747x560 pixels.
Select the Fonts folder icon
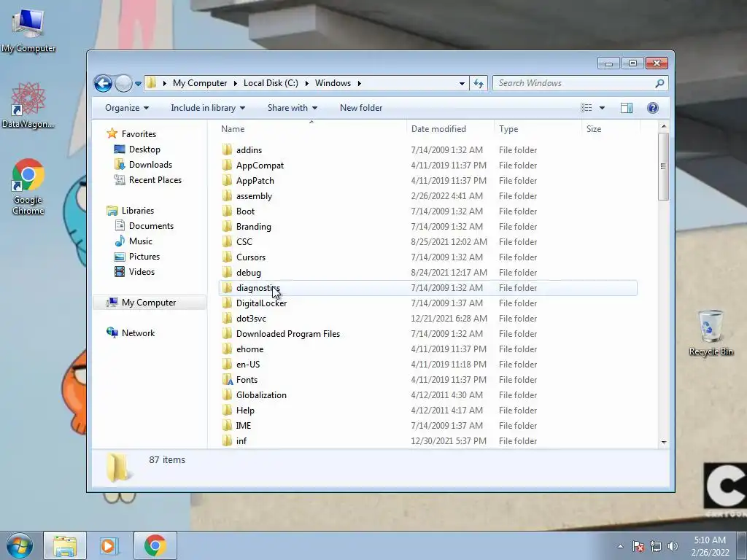[x=228, y=379]
